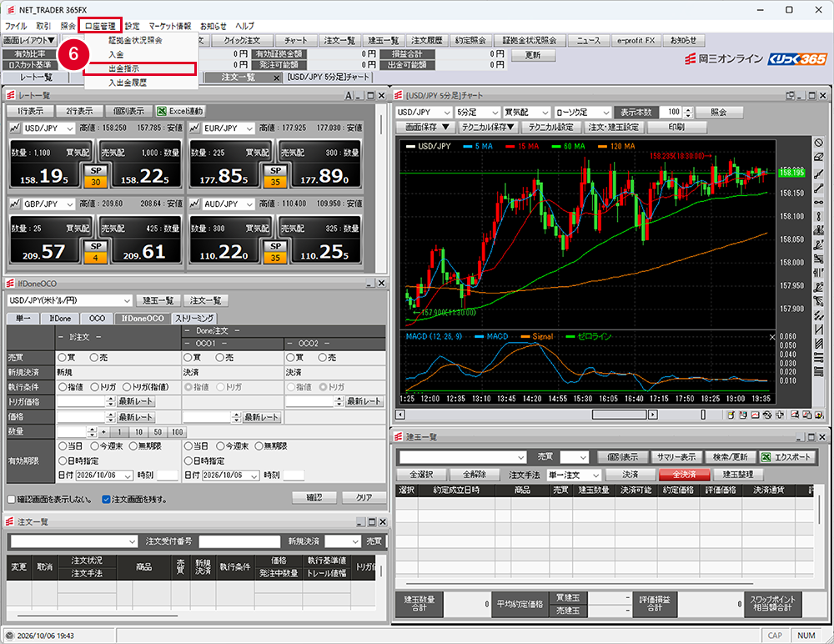Click the font size A icon in レート一覧 title bar
Screen dimensions: 834x644
pyautogui.click(x=349, y=96)
